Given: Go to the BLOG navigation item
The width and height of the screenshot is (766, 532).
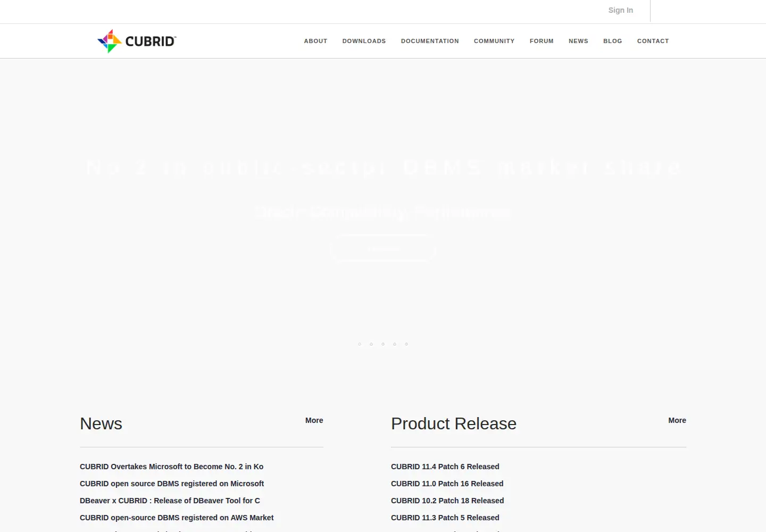Looking at the screenshot, I should point(613,41).
